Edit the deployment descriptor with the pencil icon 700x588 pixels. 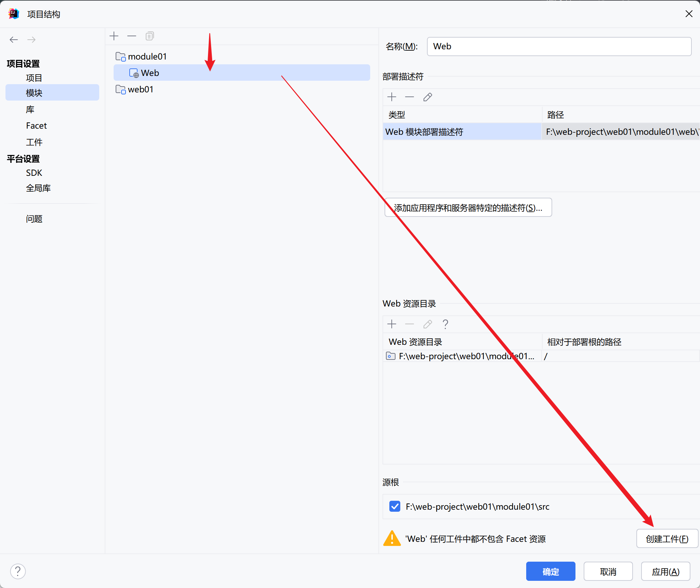point(428,97)
